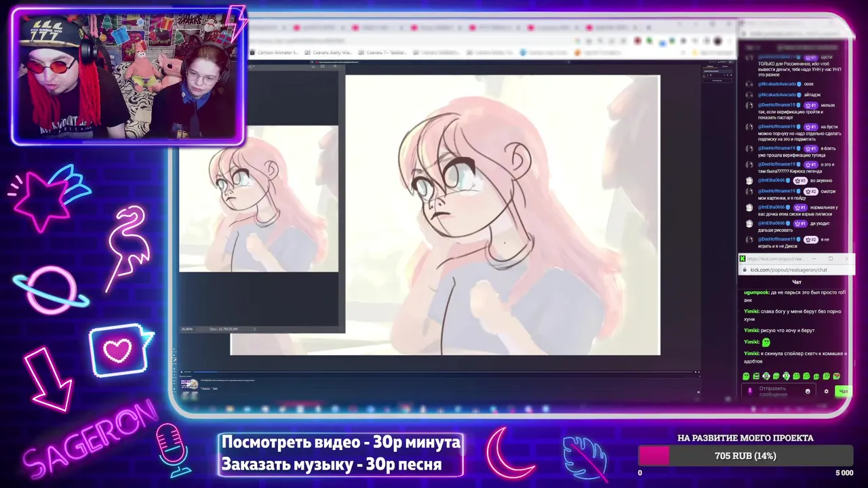Open the Cartoon Animator bookmark
Image resolution: width=868 pixels, height=488 pixels.
(275, 52)
